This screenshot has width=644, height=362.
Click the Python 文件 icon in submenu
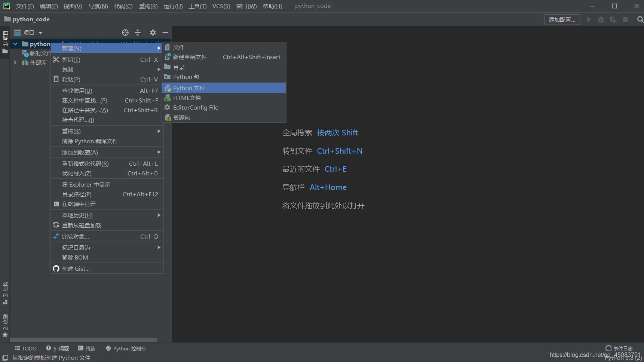pyautogui.click(x=168, y=88)
